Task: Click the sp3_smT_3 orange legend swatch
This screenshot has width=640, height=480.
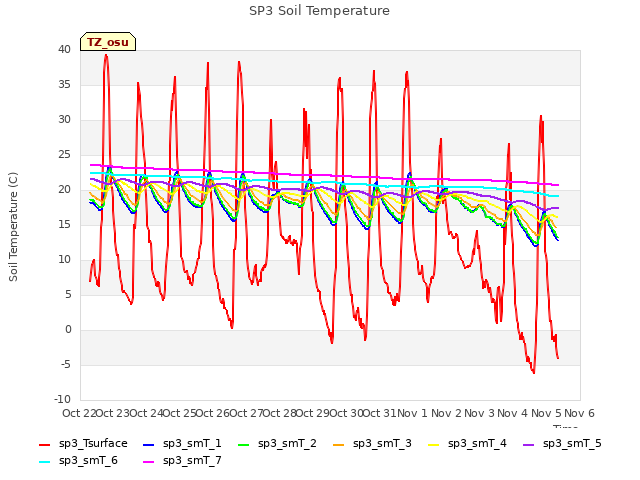Action: click(339, 444)
